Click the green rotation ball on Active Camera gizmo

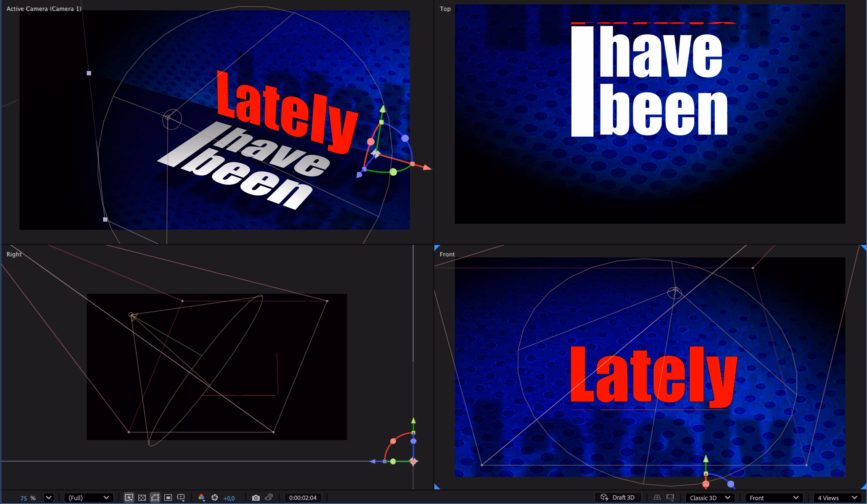point(393,172)
